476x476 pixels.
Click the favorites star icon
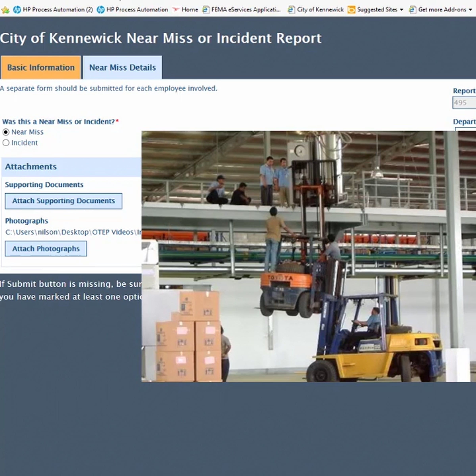coord(5,10)
